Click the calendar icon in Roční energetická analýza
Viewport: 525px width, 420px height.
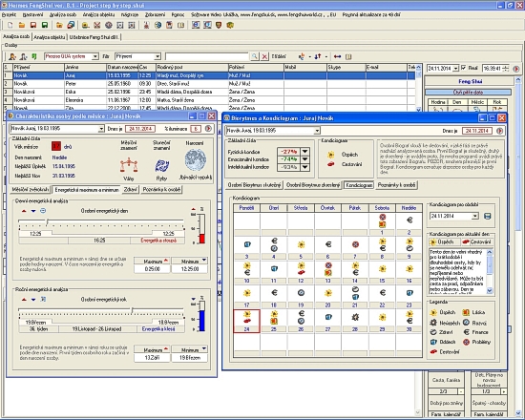point(43,300)
